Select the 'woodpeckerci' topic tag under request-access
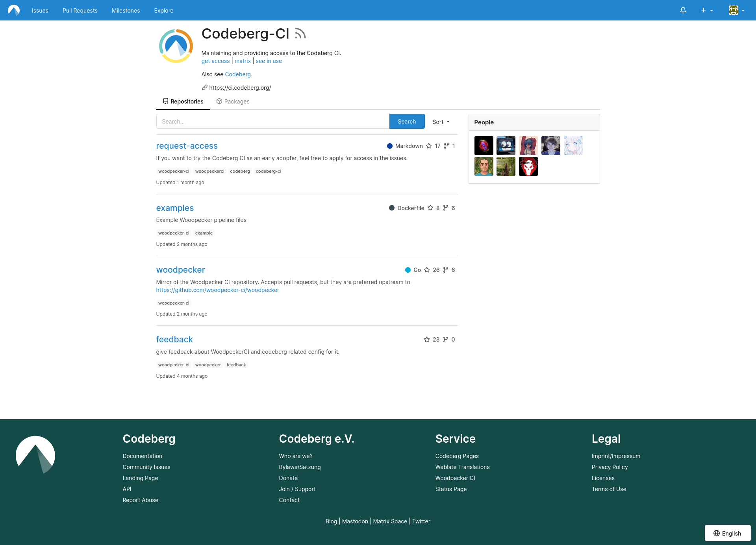The height and width of the screenshot is (545, 756). 209,171
